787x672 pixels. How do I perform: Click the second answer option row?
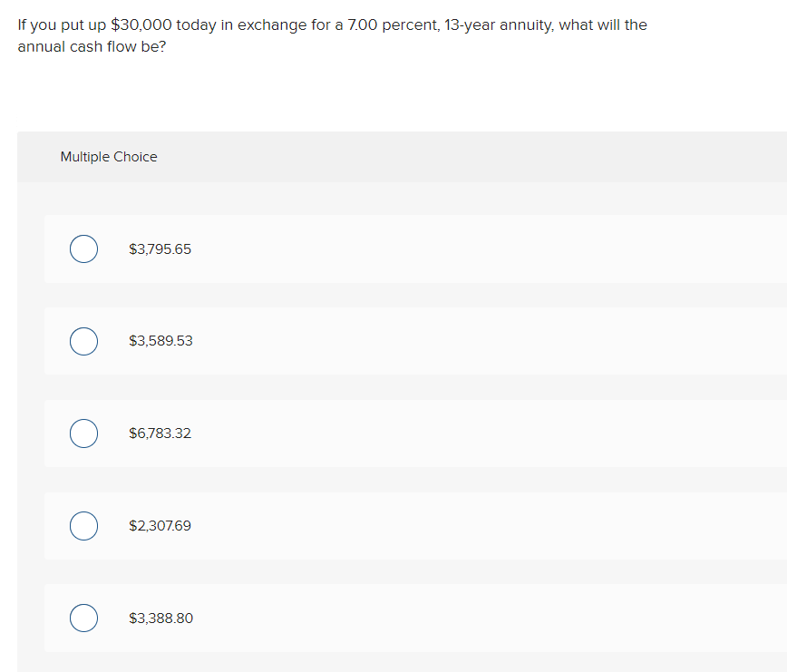363,341
